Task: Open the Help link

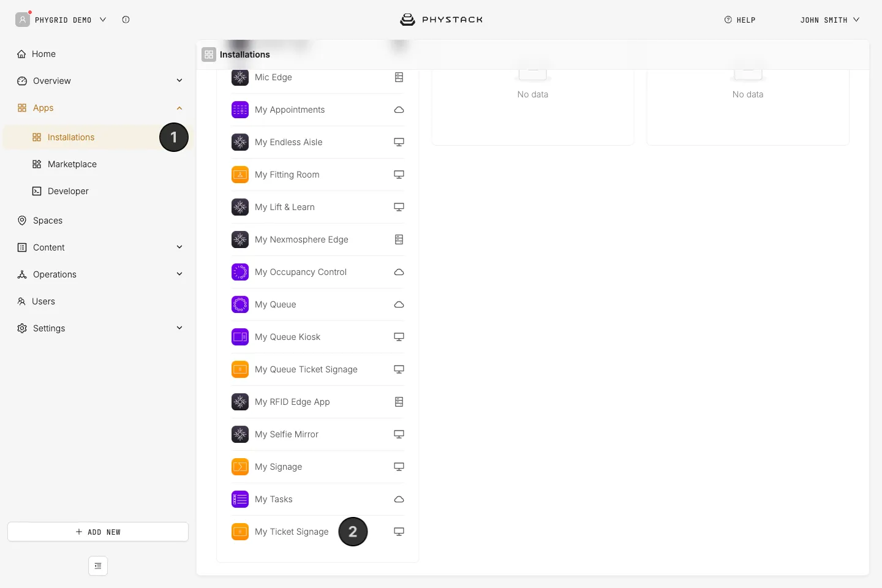Action: (740, 20)
